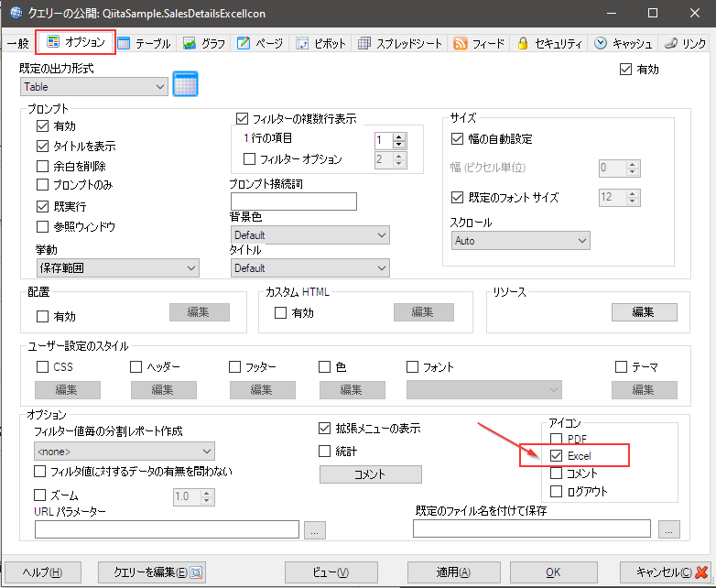Screen dimensions: 716x588
Task: Click リソース 編集 button
Action: tap(645, 312)
